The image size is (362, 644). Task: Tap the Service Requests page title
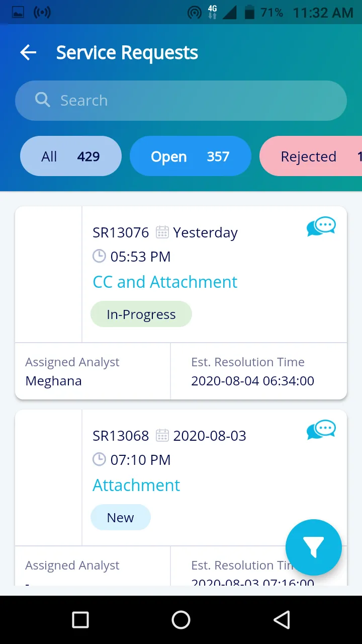(x=127, y=52)
